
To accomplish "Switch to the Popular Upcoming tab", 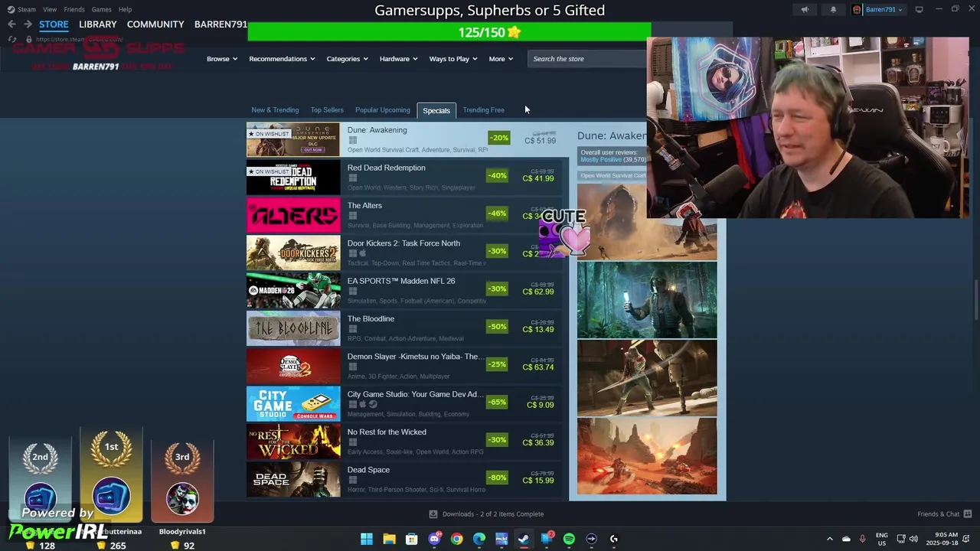I will (x=383, y=110).
